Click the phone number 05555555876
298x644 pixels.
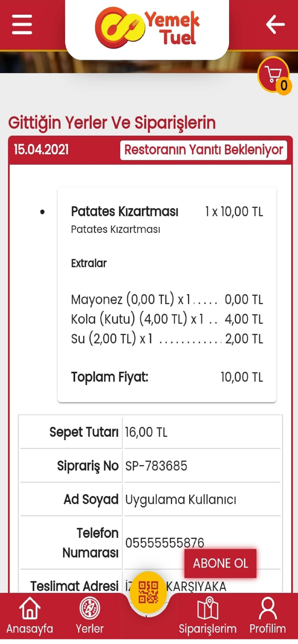coord(165,542)
